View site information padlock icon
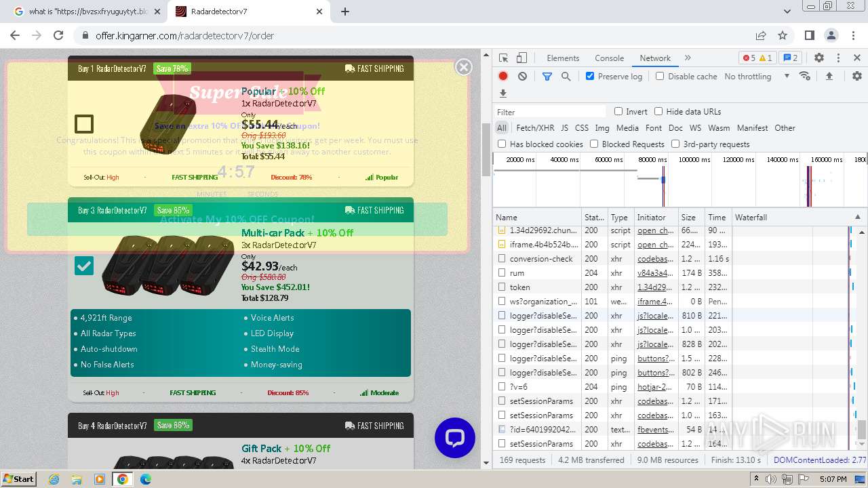This screenshot has width=868, height=488. pyautogui.click(x=85, y=35)
